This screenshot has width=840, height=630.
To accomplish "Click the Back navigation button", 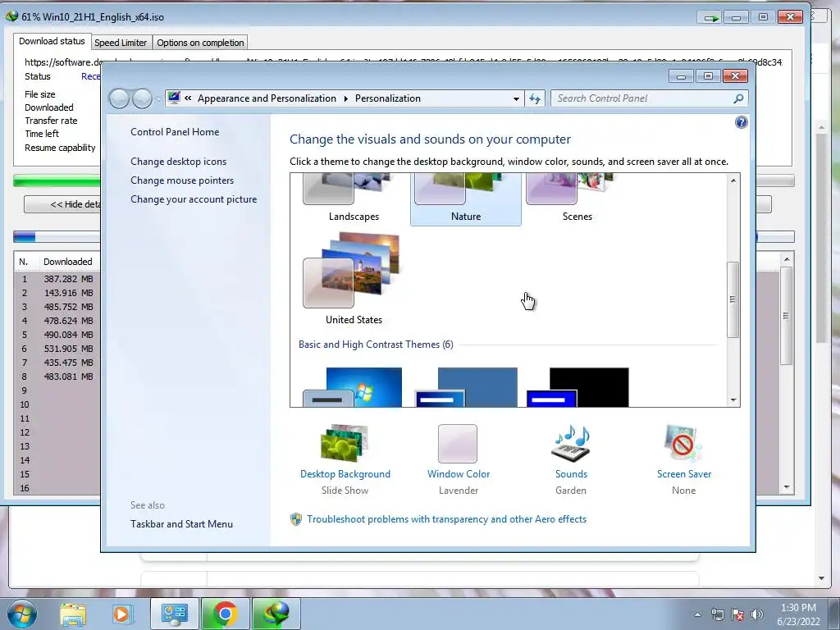I will tap(119, 98).
